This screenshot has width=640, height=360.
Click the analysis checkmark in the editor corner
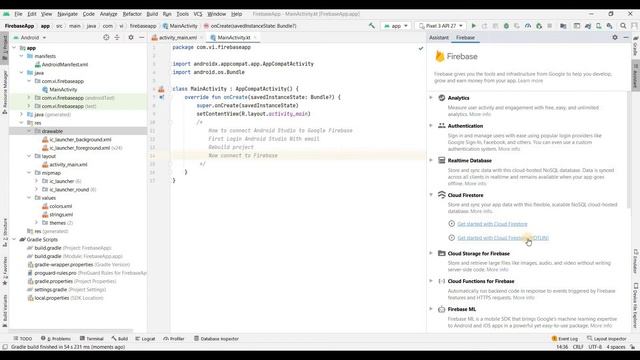pyautogui.click(x=420, y=48)
